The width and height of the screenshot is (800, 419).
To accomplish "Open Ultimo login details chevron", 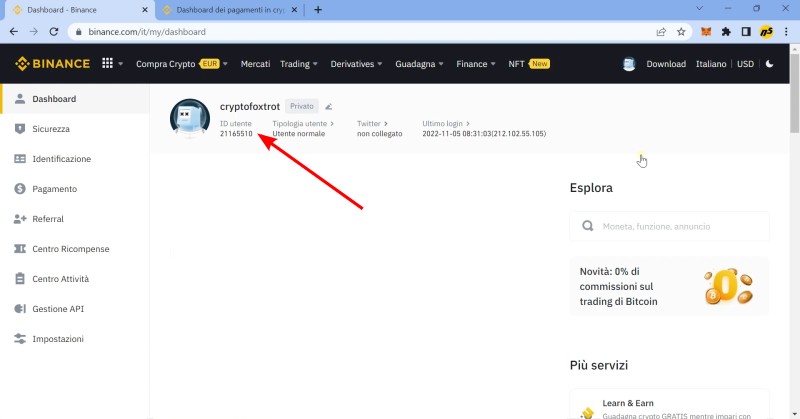I will [x=467, y=124].
